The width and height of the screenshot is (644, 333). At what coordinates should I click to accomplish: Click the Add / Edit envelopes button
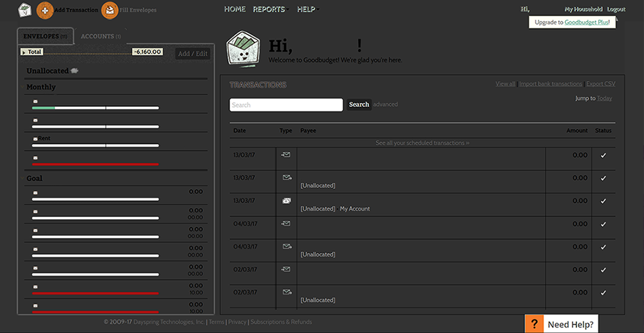point(193,54)
